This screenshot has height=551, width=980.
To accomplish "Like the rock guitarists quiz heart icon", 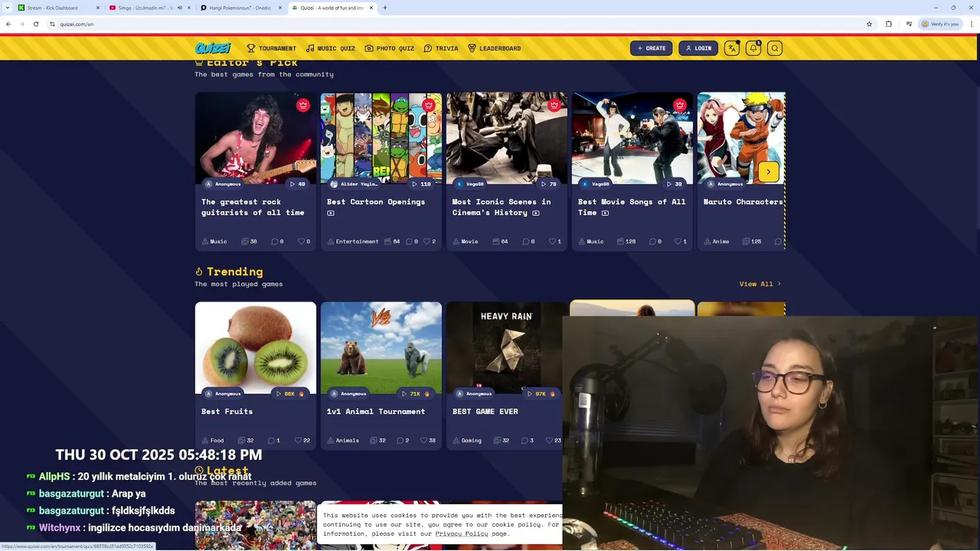I will click(x=301, y=241).
